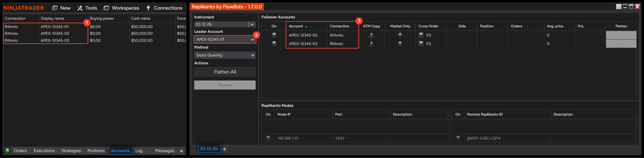Enable follower APEX-12345-03 On toggle
Screen dimensions: 644x158
[274, 44]
